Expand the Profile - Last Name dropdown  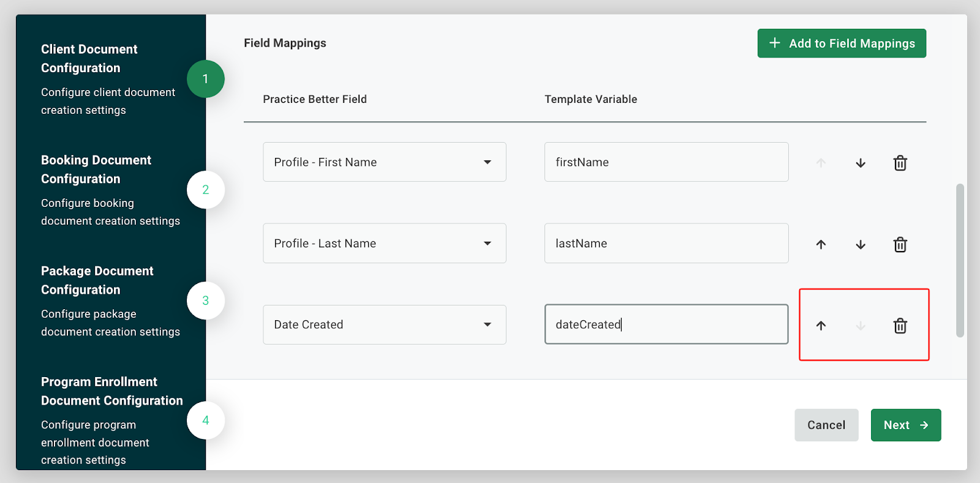[x=384, y=244]
